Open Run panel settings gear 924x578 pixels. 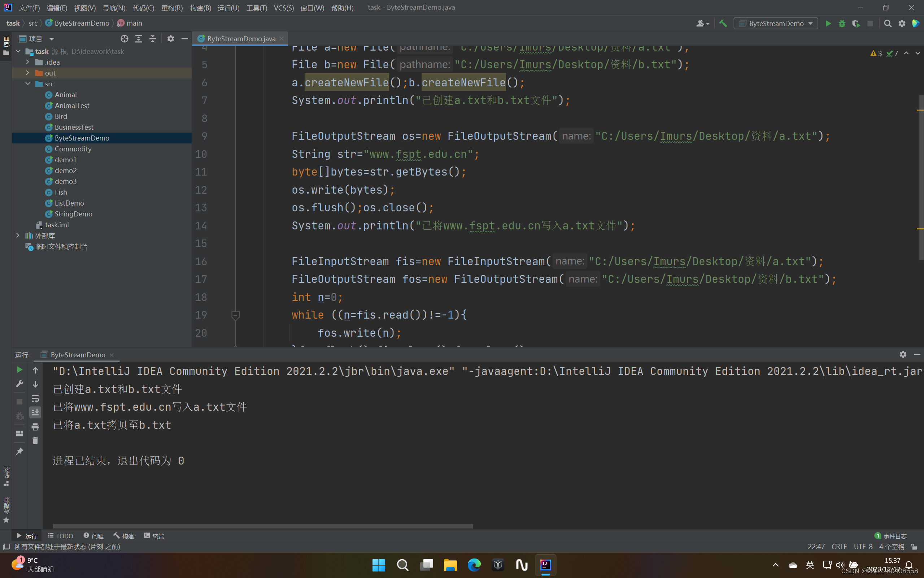tap(903, 354)
